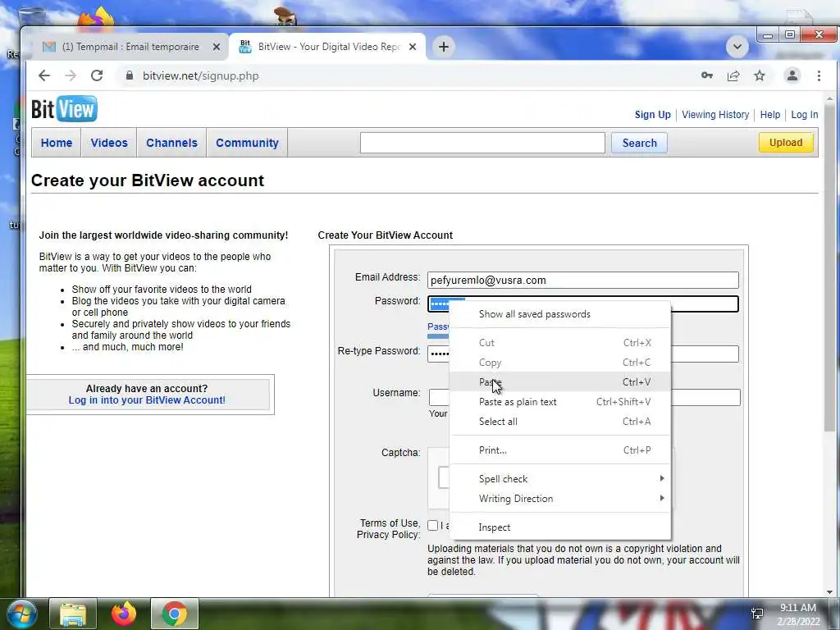Open the Viewing History link

[x=715, y=115]
